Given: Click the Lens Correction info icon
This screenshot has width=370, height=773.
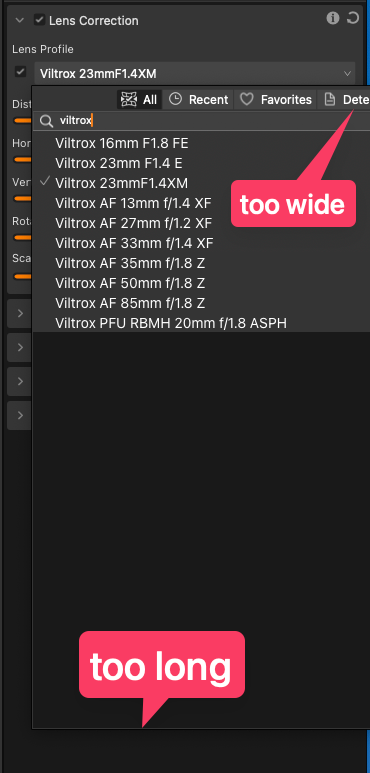Looking at the screenshot, I should [x=333, y=19].
